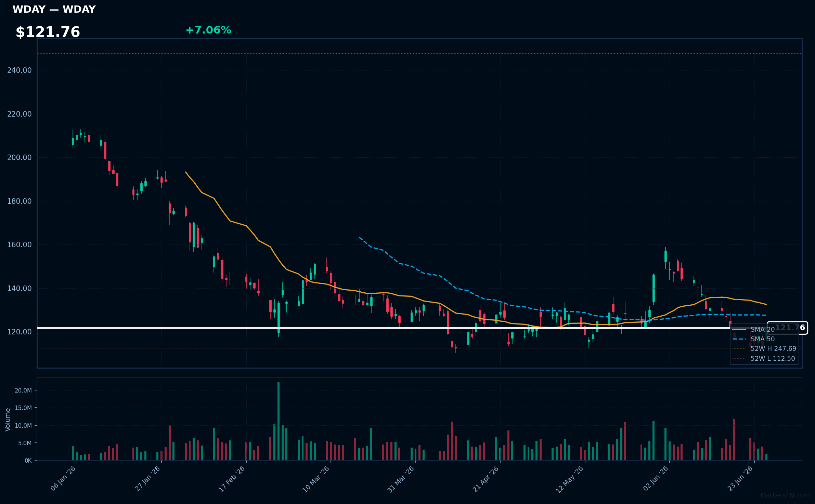Click the 02 Jun '26 date label
Screen dimensions: 815x504
pyautogui.click(x=656, y=479)
